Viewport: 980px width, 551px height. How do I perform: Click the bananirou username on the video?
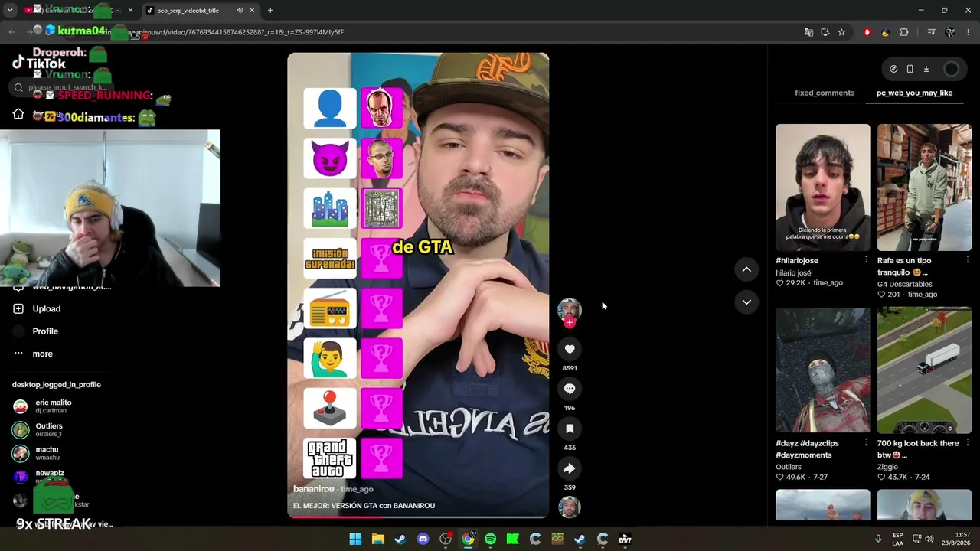click(314, 489)
